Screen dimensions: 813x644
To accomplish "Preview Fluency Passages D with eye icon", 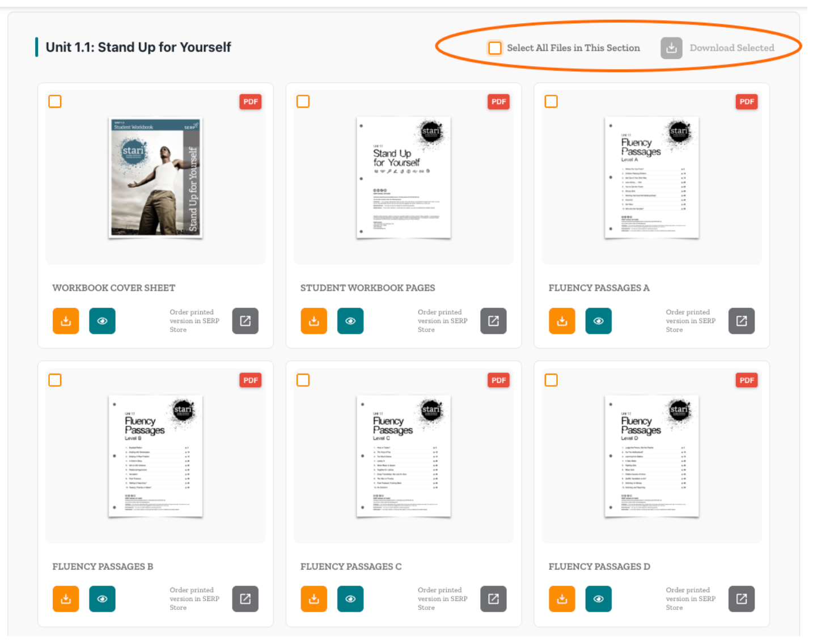I will coord(599,599).
